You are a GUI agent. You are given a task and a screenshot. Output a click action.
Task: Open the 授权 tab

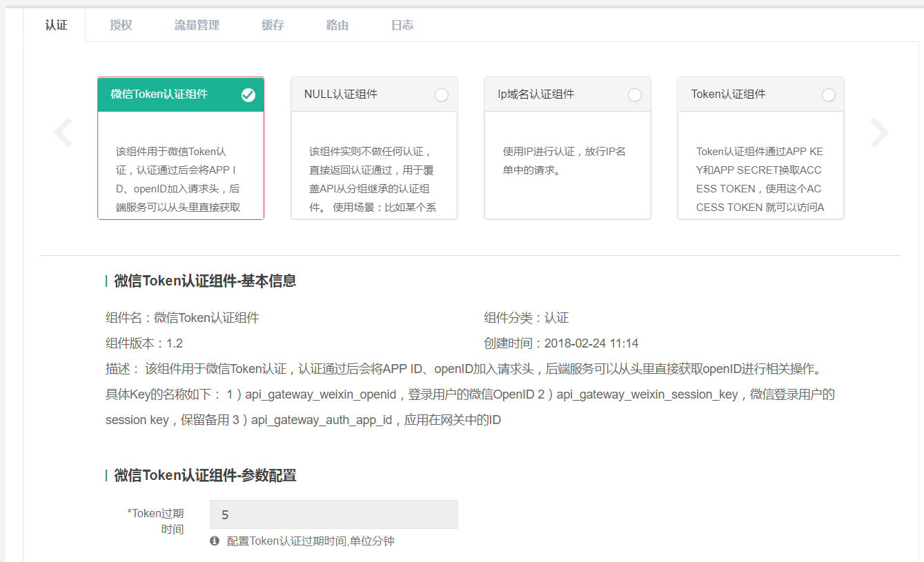[121, 26]
